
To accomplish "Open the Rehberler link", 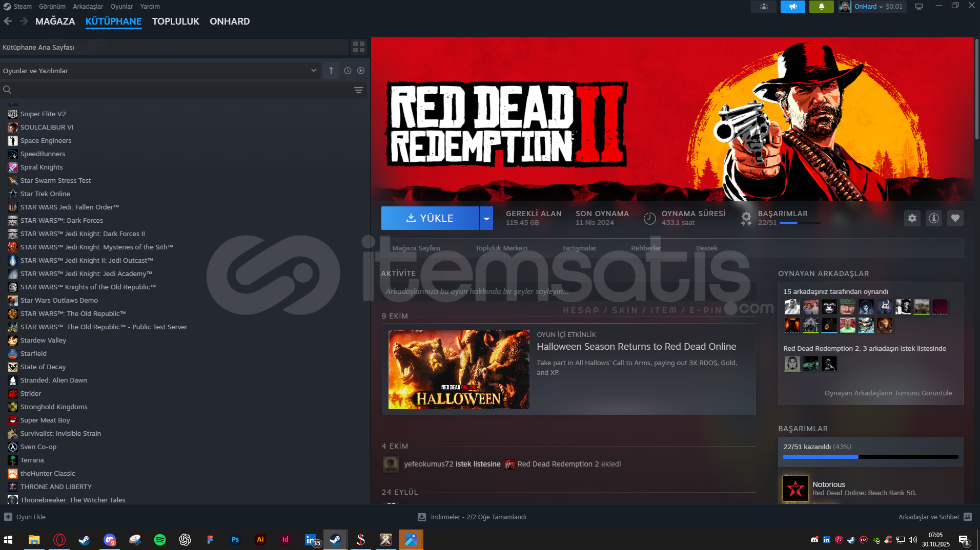I will [x=646, y=248].
